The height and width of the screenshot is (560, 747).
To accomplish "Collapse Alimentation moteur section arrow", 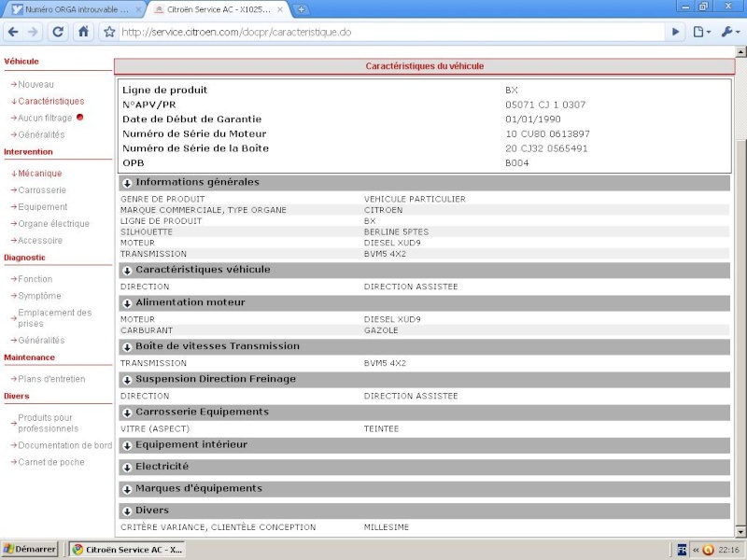I will [x=127, y=303].
